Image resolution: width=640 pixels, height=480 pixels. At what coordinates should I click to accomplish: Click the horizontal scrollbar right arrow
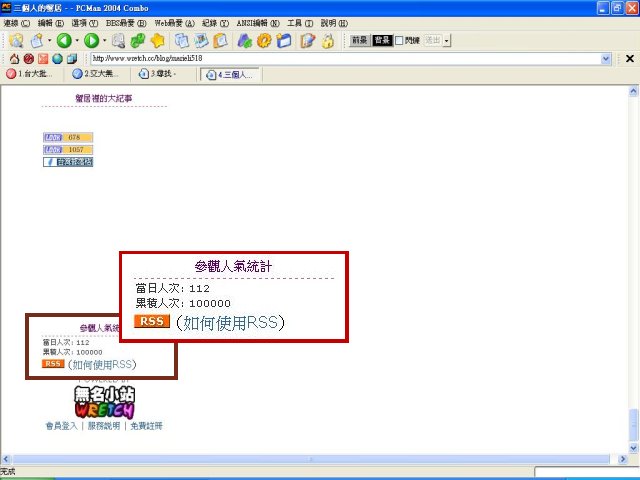click(622, 459)
